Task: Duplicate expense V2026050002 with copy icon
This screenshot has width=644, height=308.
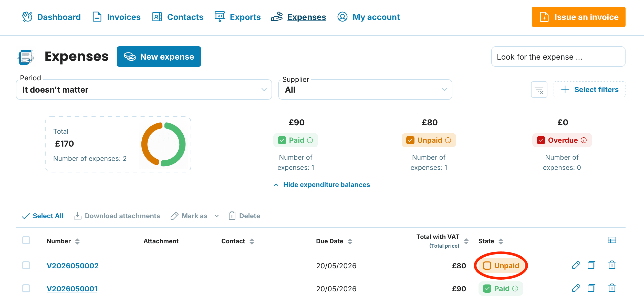Action: pos(591,265)
